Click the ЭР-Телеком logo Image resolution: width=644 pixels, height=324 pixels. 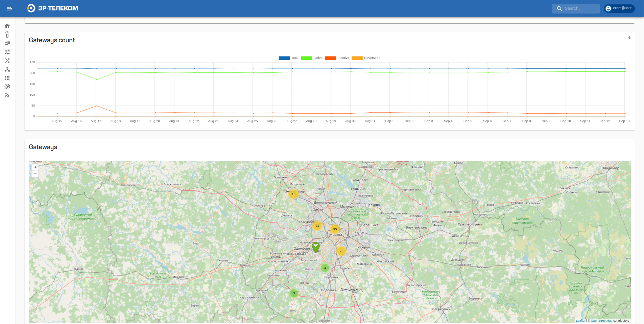coord(52,8)
